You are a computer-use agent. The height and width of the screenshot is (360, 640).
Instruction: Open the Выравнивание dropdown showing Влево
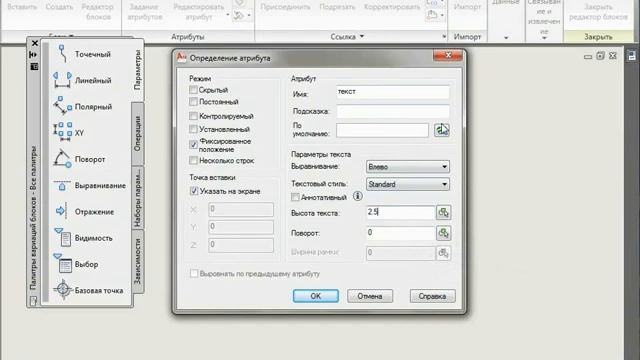(x=408, y=167)
